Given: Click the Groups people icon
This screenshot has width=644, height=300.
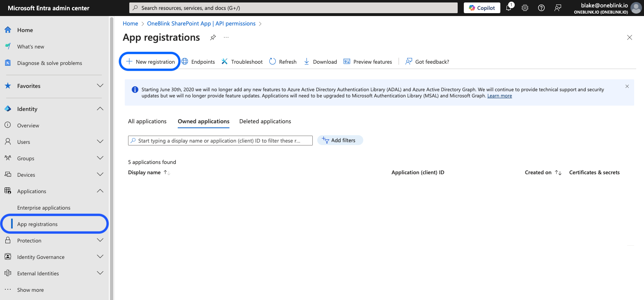Looking at the screenshot, I should point(8,158).
